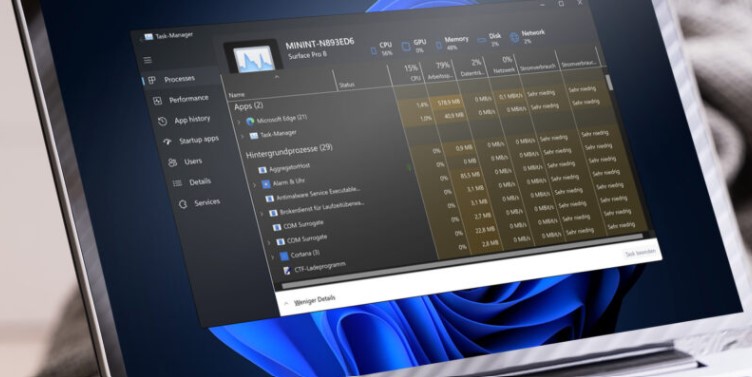Expand the Alarm & Uhr process
752x377 pixels.
255,185
